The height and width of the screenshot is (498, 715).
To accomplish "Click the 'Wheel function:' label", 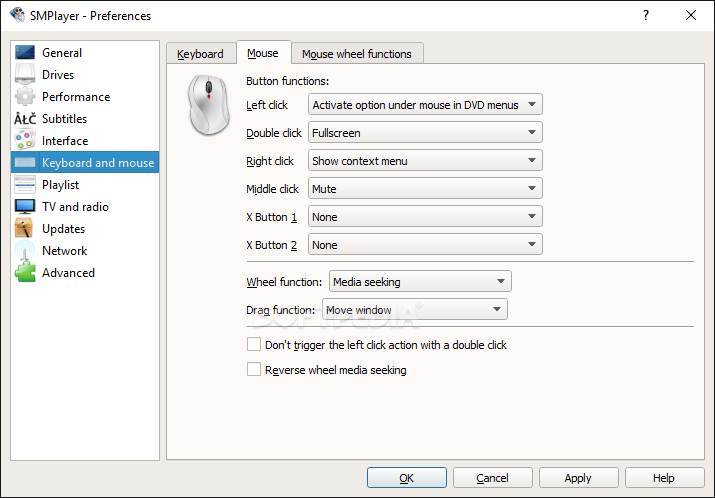I will pos(284,282).
